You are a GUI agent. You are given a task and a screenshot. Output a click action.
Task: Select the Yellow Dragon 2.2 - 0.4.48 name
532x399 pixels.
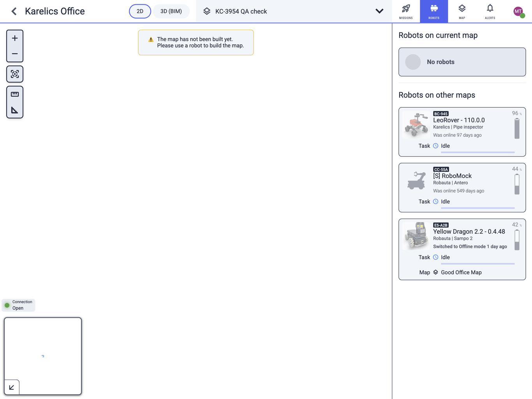[469, 231]
